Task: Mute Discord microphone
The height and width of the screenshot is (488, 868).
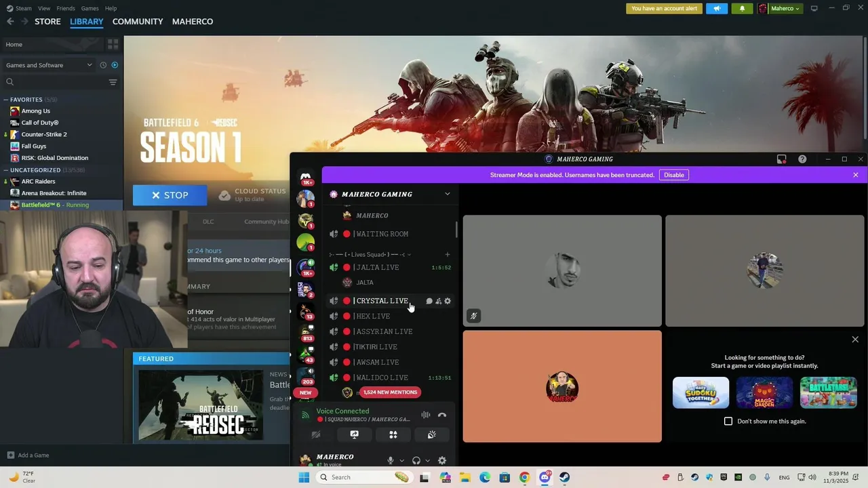Action: point(390,460)
